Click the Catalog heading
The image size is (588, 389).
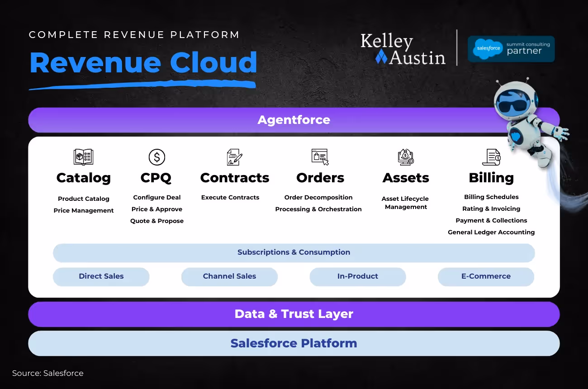(x=84, y=178)
